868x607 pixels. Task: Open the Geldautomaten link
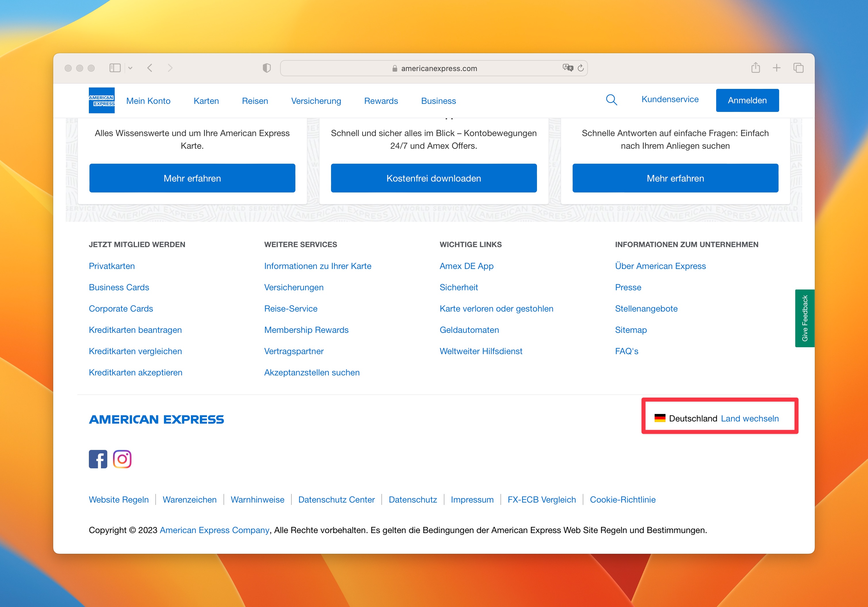pyautogui.click(x=469, y=330)
